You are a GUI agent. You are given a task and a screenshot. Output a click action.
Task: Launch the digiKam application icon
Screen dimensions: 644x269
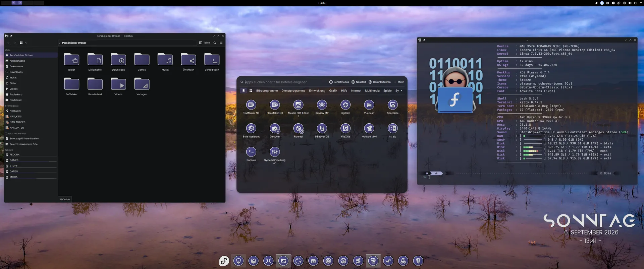pos(345,105)
